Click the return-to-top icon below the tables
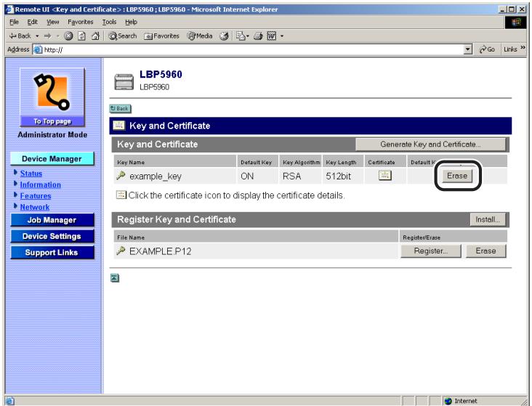 115,278
